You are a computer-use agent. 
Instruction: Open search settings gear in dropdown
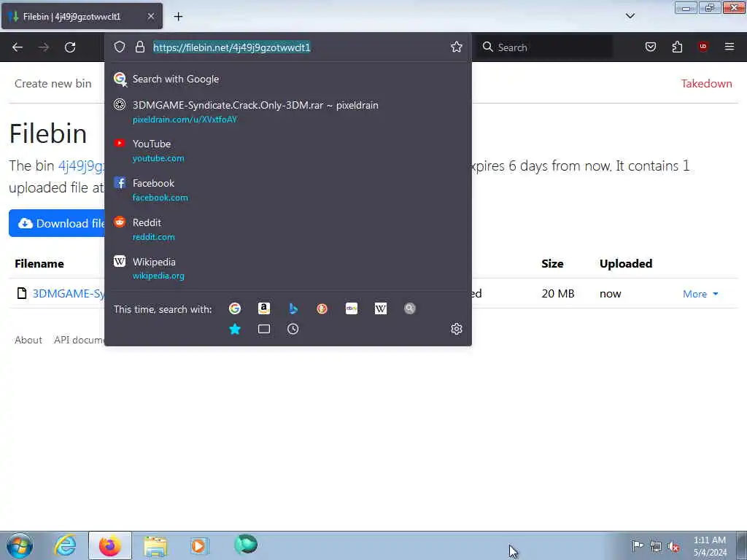point(457,329)
